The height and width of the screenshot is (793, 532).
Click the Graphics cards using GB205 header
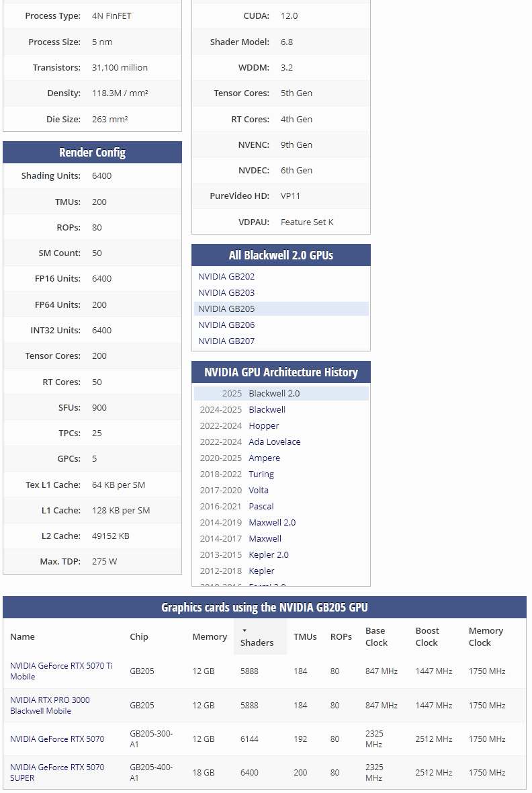pos(265,608)
